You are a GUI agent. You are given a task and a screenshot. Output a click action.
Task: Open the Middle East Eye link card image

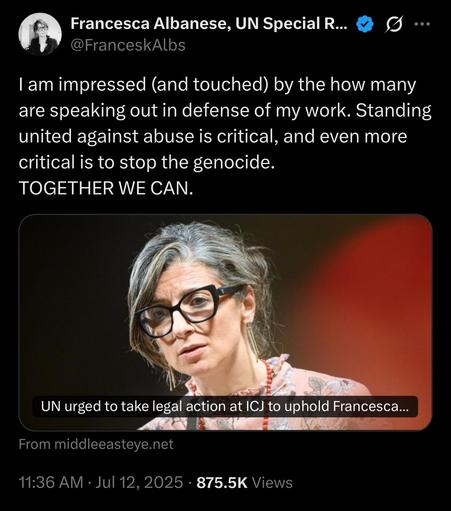pyautogui.click(x=225, y=322)
